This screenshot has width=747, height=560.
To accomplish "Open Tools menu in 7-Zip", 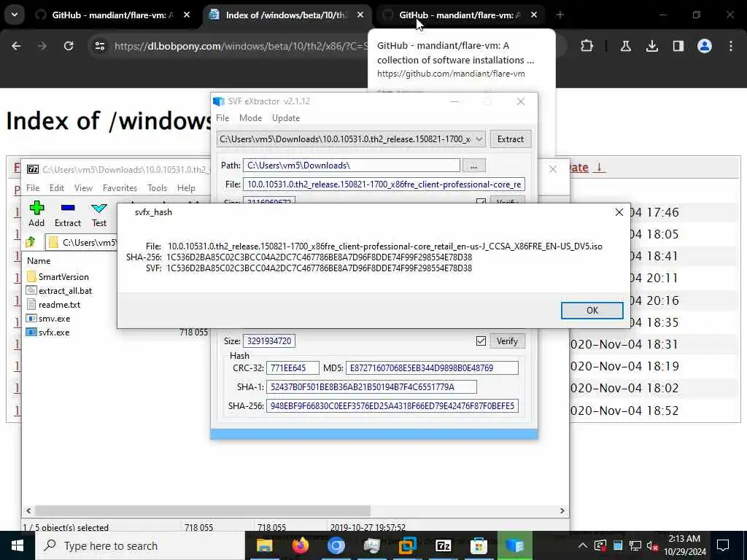I will click(158, 188).
